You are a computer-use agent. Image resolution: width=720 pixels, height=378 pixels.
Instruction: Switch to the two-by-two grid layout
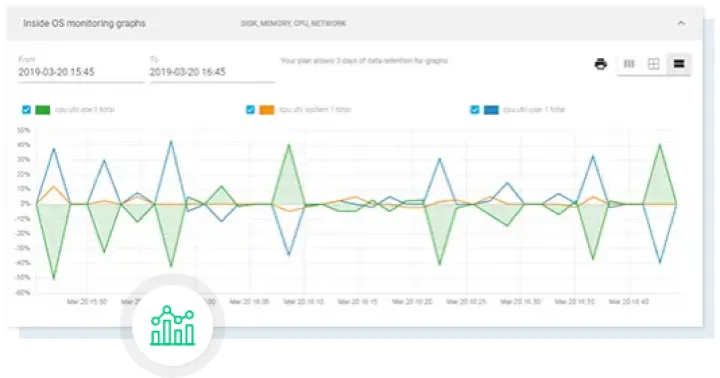click(x=653, y=64)
